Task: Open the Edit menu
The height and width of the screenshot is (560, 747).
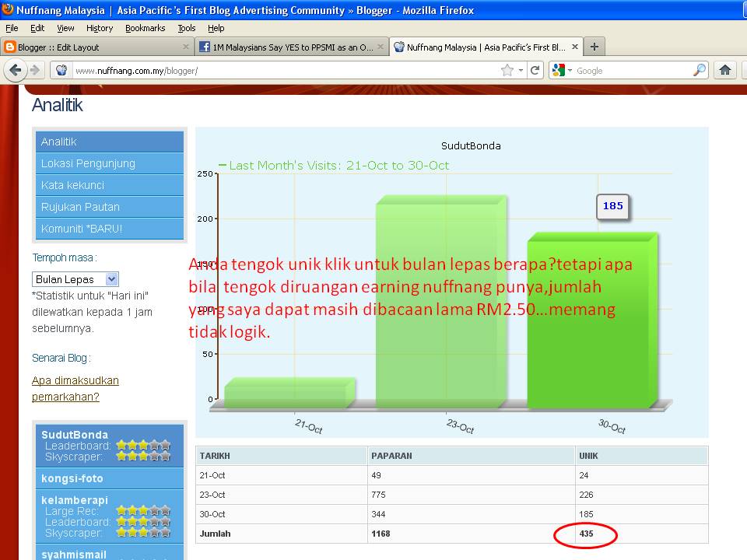Action: click(37, 28)
